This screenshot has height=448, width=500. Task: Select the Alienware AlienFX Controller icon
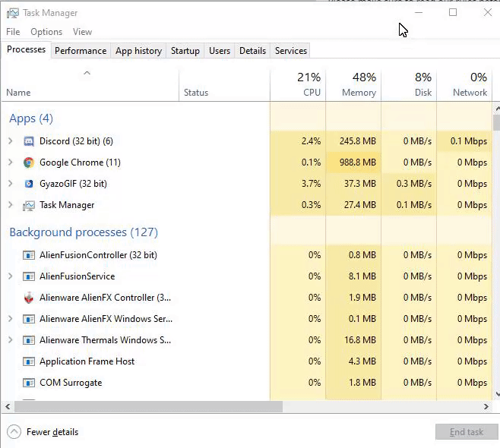pyautogui.click(x=29, y=298)
